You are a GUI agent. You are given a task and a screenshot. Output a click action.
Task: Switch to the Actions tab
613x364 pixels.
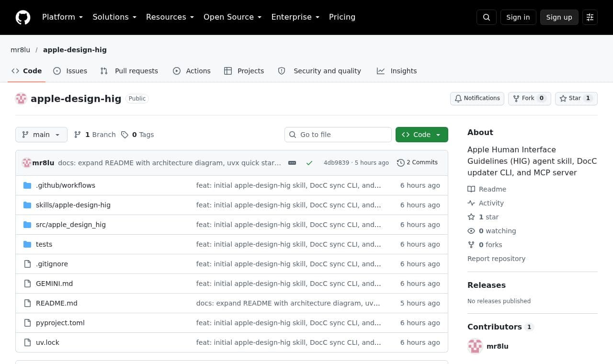click(192, 71)
